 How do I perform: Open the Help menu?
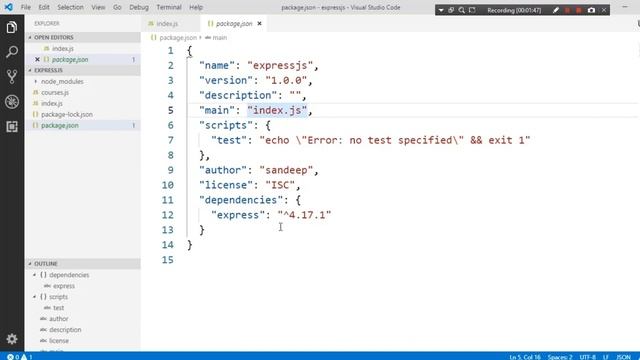(x=196, y=7)
